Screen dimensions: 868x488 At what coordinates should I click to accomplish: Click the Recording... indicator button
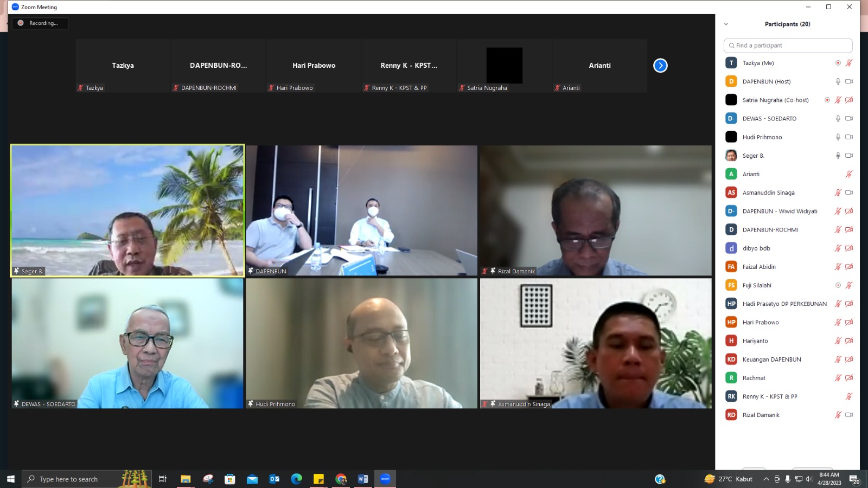coord(40,23)
